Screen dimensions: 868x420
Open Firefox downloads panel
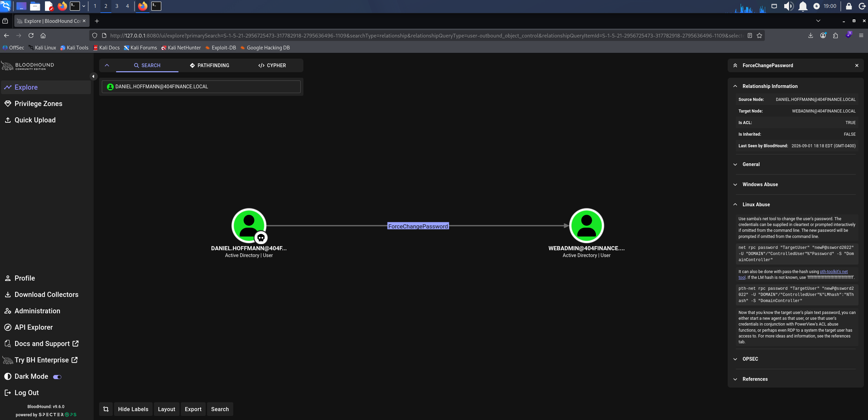pyautogui.click(x=810, y=35)
